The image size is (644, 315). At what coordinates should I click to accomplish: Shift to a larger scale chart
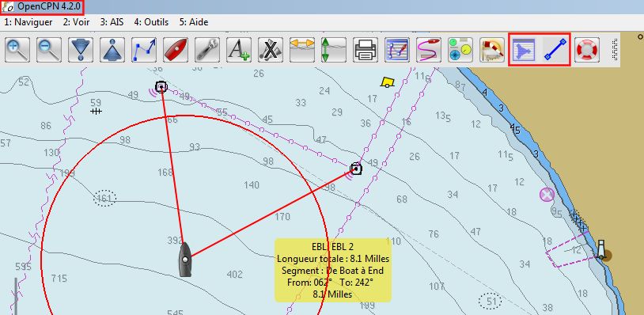point(81,50)
